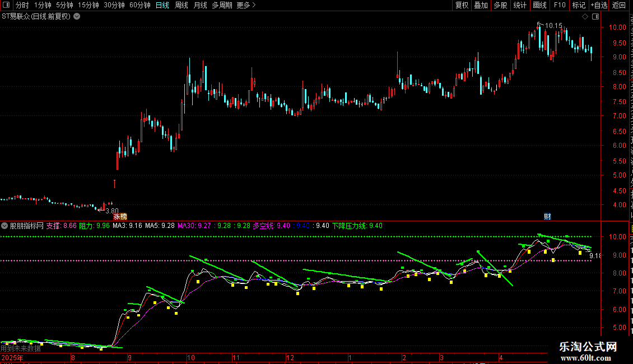This screenshot has width=633, height=364.
Task: Switch to 分时 intraday view
Action: tap(22, 5)
